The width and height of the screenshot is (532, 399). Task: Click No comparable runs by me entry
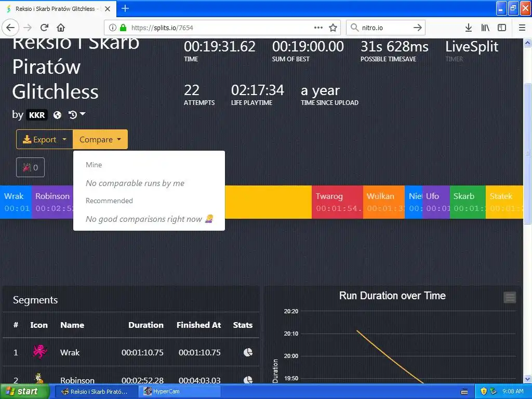pos(135,183)
